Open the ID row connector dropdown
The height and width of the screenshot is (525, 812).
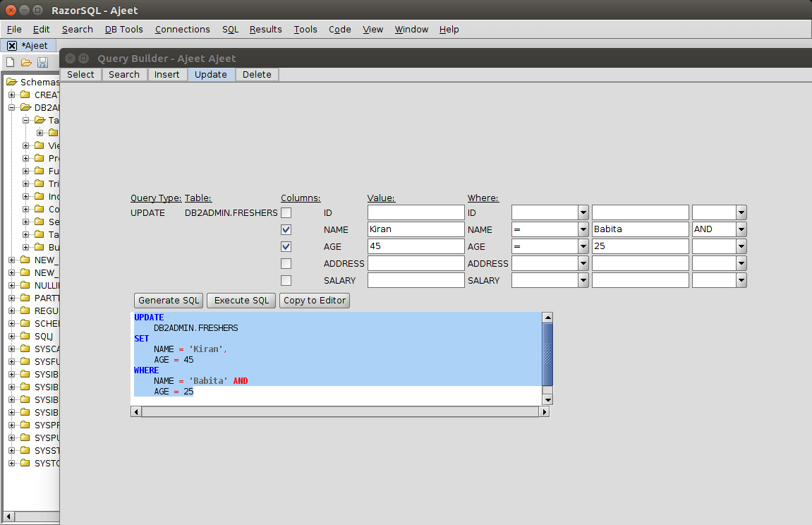point(741,212)
